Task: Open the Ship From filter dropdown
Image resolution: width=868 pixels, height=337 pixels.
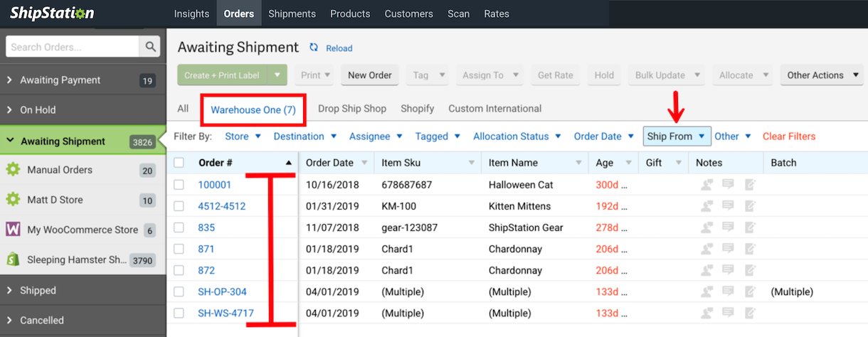Action: [677, 137]
